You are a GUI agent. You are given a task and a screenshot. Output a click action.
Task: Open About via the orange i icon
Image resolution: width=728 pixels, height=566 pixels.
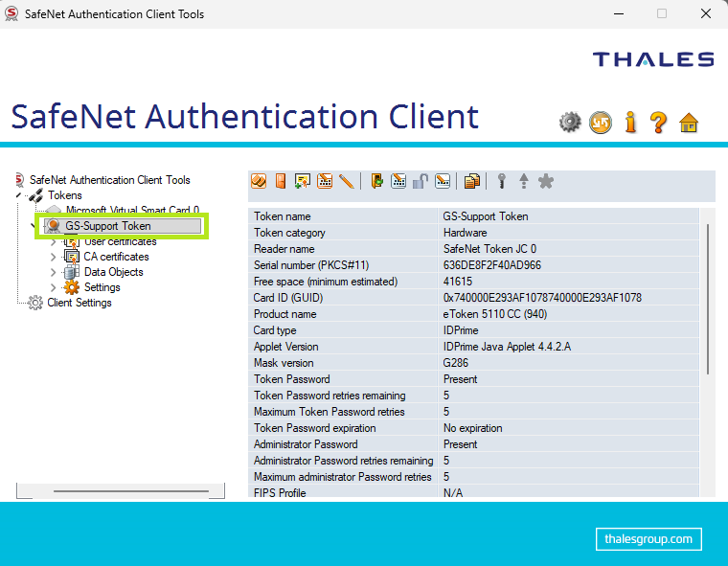coord(630,123)
